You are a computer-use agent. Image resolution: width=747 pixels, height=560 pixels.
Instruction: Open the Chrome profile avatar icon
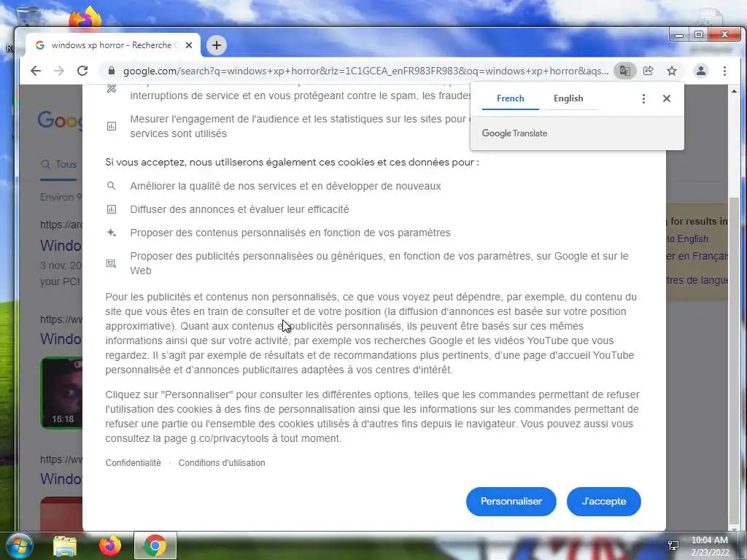click(x=701, y=71)
